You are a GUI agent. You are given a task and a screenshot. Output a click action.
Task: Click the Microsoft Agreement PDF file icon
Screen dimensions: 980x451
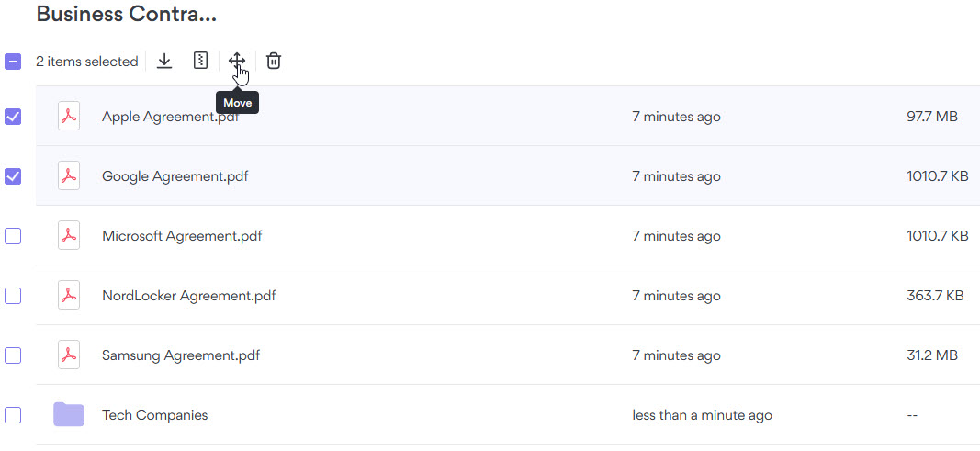click(x=69, y=236)
